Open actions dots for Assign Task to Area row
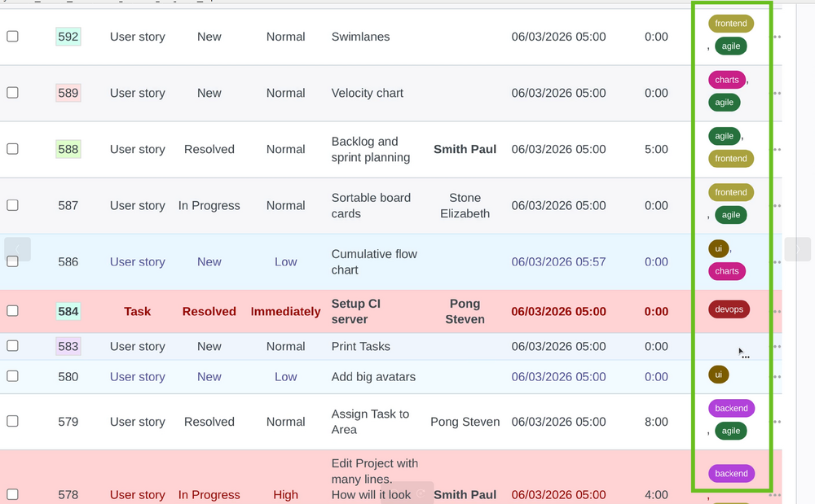This screenshot has width=815, height=504. click(777, 422)
